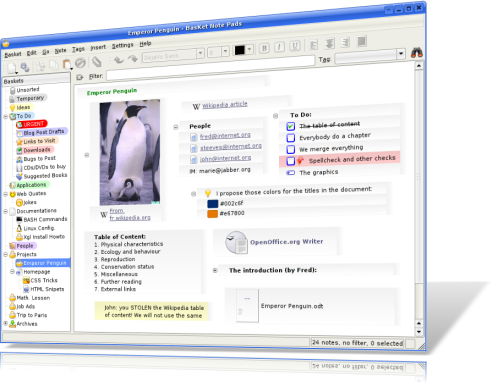The width and height of the screenshot is (491, 383).
Task: Open the OpenOffice.org Writer launcher icon
Action: (x=236, y=243)
